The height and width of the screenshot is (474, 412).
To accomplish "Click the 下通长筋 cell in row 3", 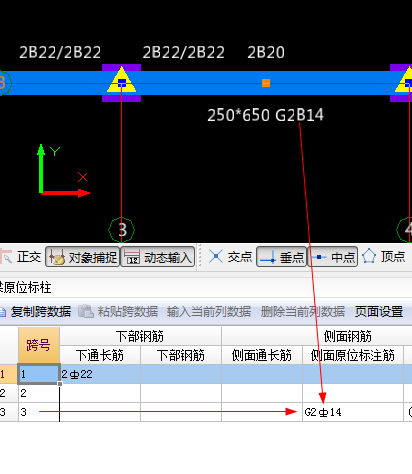I will point(100,412).
